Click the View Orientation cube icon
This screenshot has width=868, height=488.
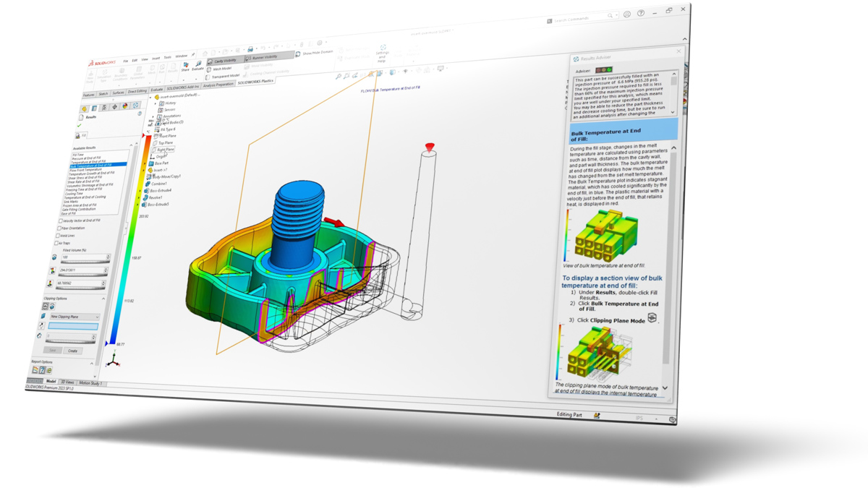pos(379,73)
